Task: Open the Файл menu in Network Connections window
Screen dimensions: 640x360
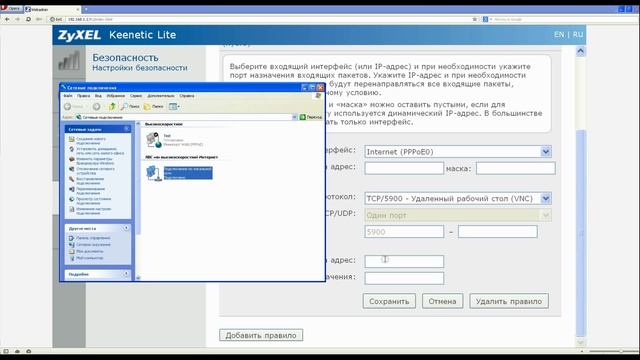Action: pyautogui.click(x=68, y=96)
